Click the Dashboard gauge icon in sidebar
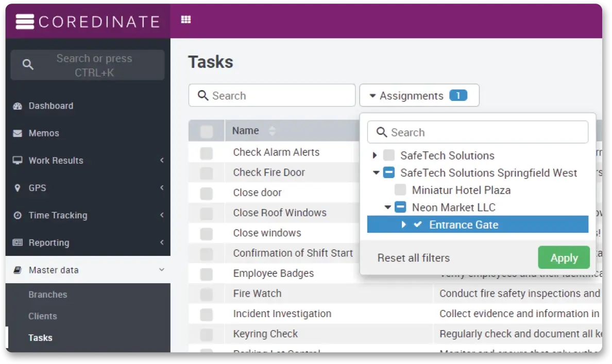The image size is (612, 364). tap(18, 106)
